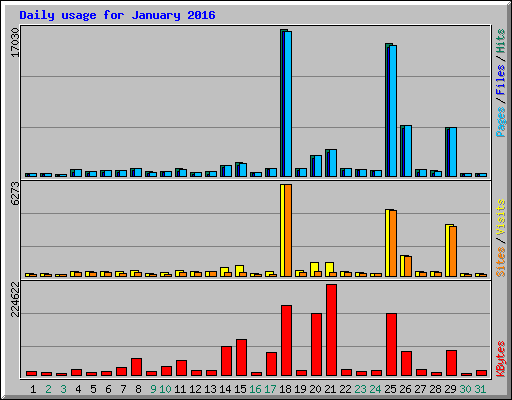The image size is (512, 400).
Task: Select the red KBytes bar for day 20
Action: (316, 345)
